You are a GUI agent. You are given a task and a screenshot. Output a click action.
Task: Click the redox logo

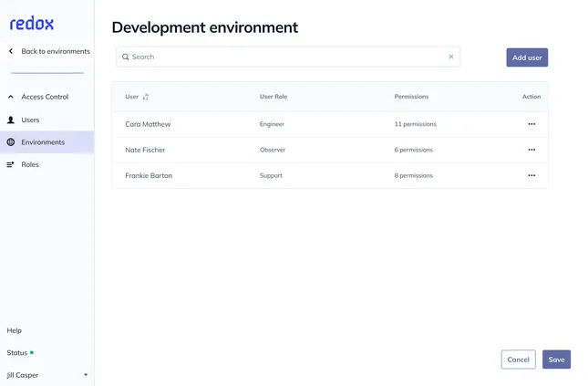32,24
